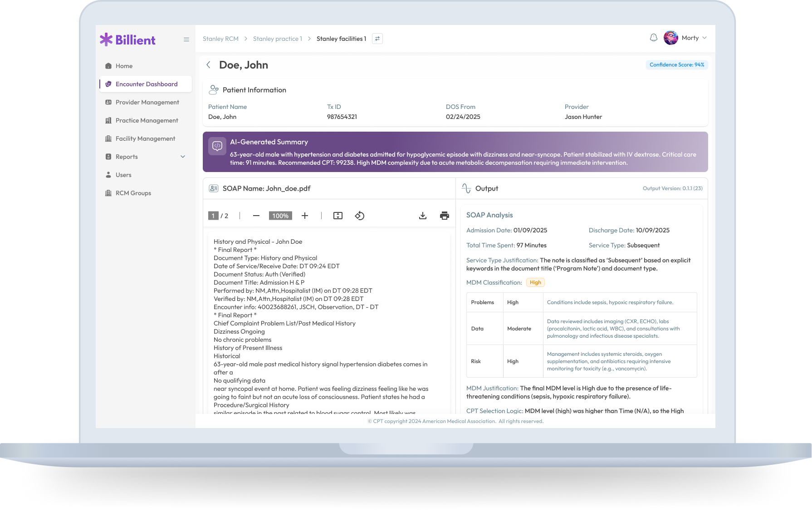Open the Home menu item
The height and width of the screenshot is (512, 812).
pyautogui.click(x=124, y=66)
